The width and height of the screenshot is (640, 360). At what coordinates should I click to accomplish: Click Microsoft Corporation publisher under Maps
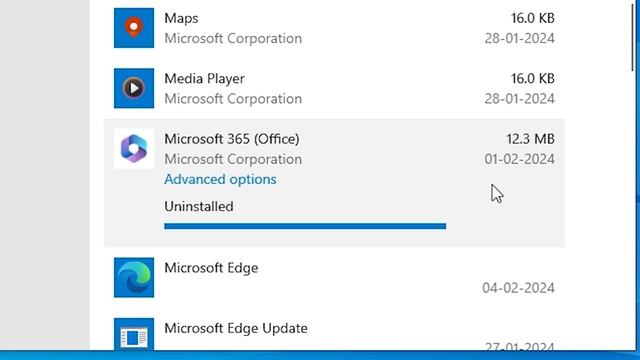pyautogui.click(x=233, y=38)
